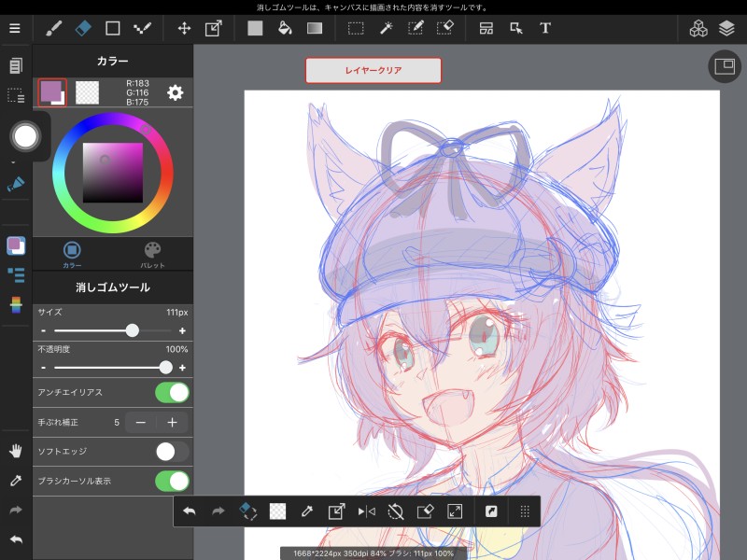Screen dimensions: 747x560
Task: Pick the eyedropper in shortcut bar
Action: coord(307,511)
